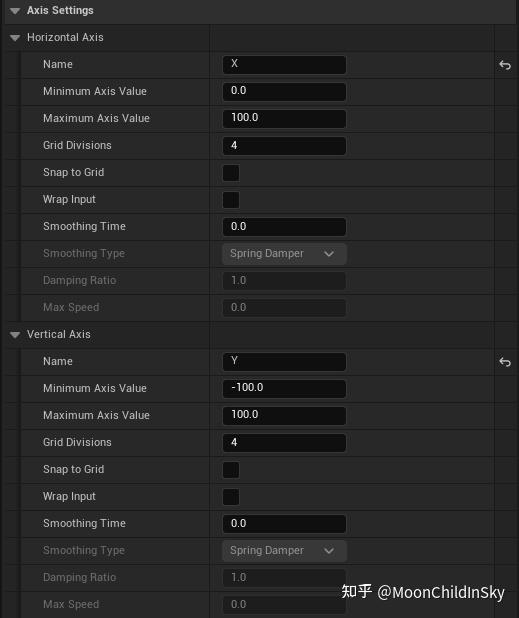Click Horizontal 'Name' property label
This screenshot has height=618, width=519.
58,64
